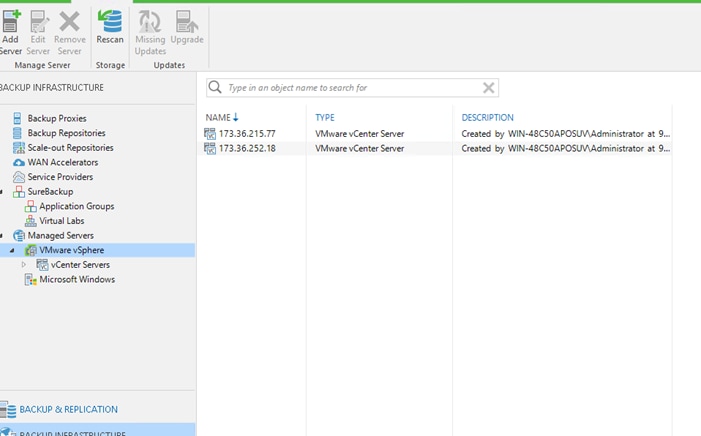Click the Add Server ribbon icon
This screenshot has width=701, height=436.
[x=11, y=21]
